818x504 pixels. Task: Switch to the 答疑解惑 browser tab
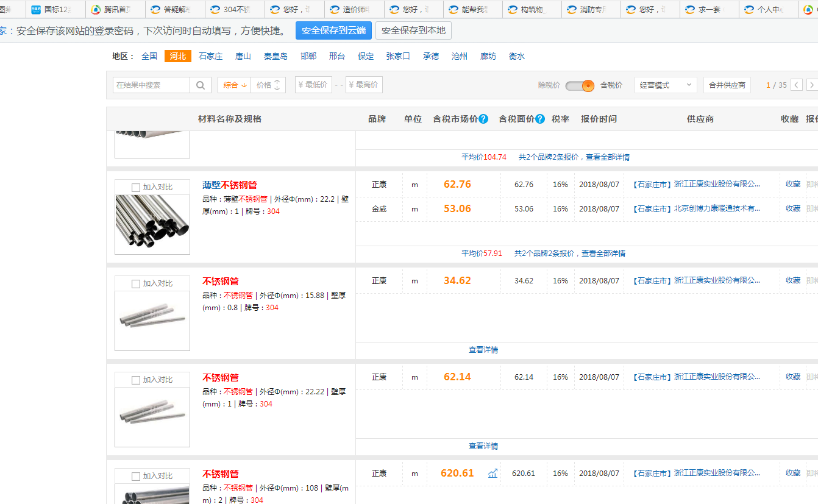[174, 10]
